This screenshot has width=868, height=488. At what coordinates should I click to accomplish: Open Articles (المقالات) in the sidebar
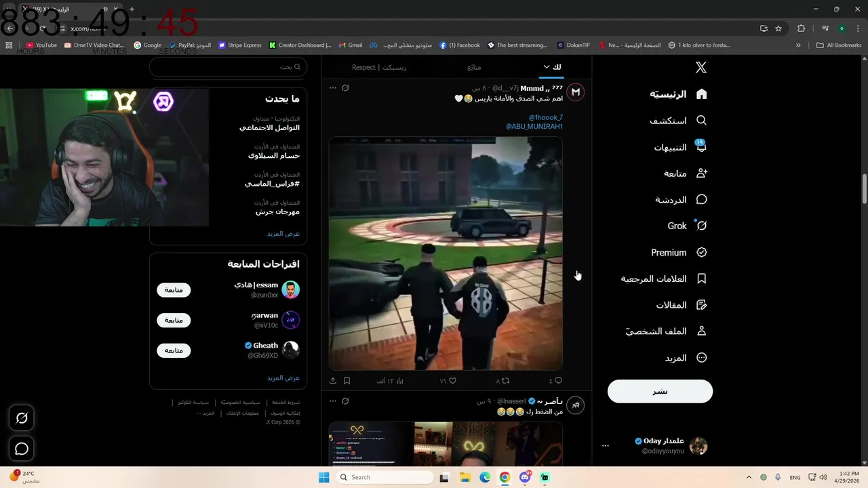(682, 305)
